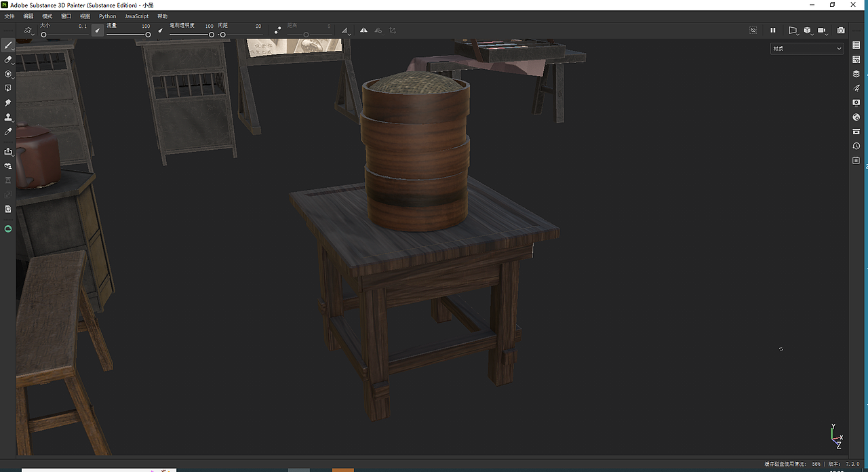Open the brush preset picker
Image resolution: width=868 pixels, height=472 pixels.
[x=28, y=31]
